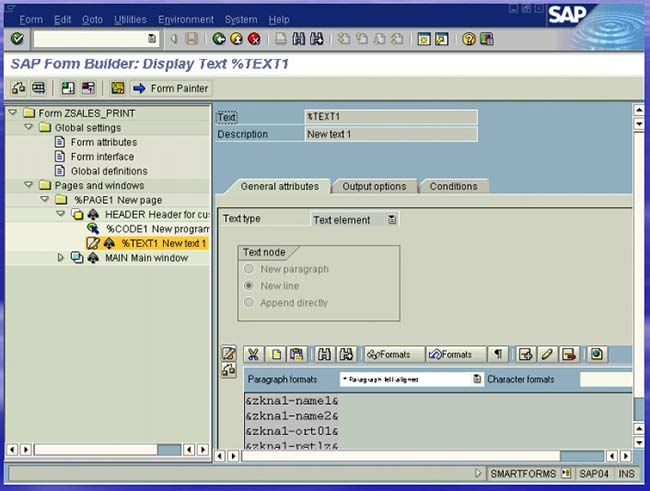650x491 pixels.
Task: Expand the MAIN Main window node
Action: (61, 258)
